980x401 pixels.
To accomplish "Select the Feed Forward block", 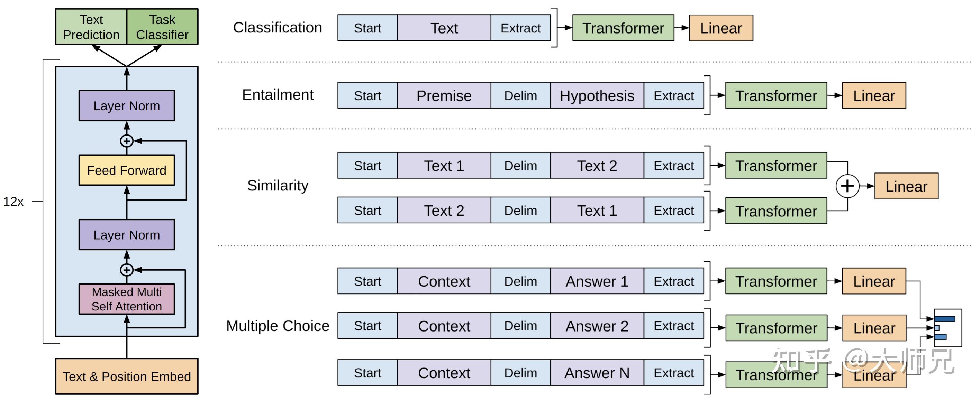I will [x=127, y=170].
